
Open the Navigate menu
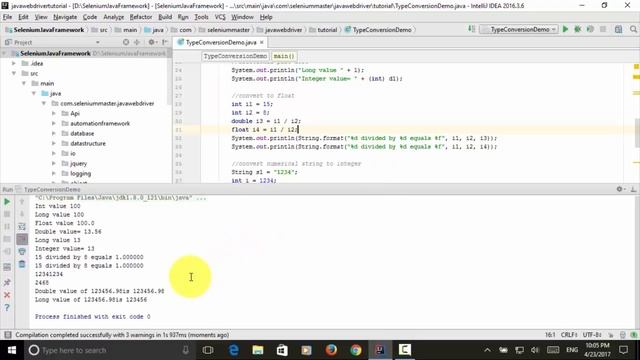click(65, 17)
